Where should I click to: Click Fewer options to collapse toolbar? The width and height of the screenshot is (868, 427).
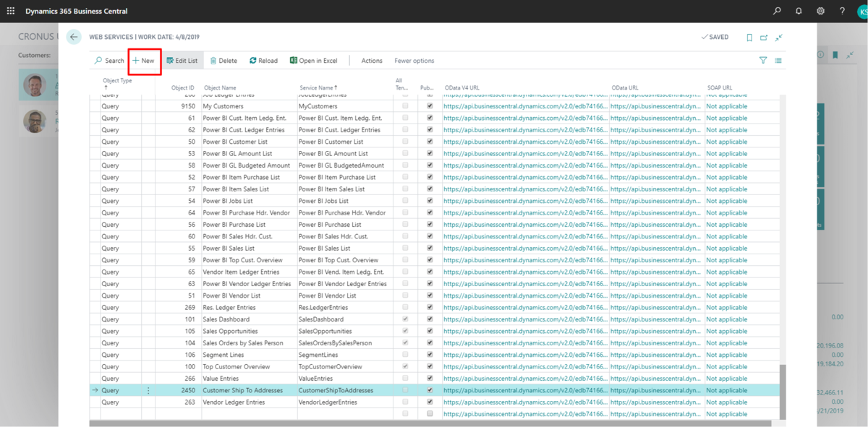[x=414, y=61]
